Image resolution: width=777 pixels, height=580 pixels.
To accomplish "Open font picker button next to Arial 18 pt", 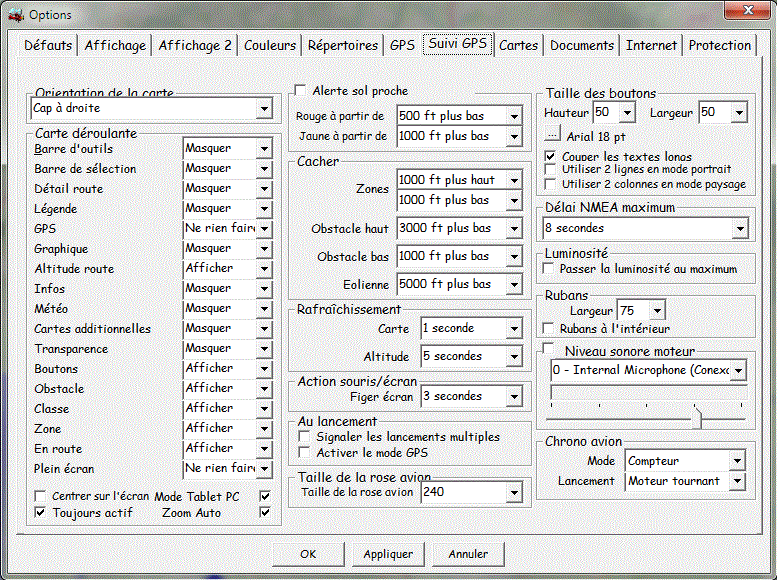I will (x=552, y=134).
